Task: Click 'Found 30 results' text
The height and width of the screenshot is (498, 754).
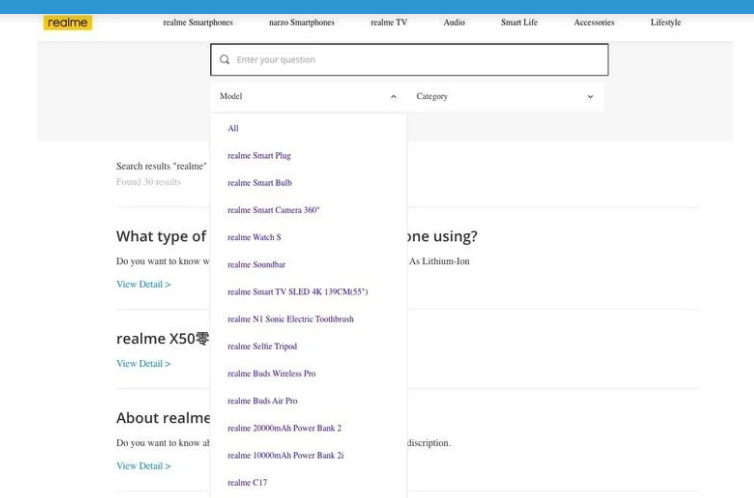Action: pyautogui.click(x=149, y=182)
